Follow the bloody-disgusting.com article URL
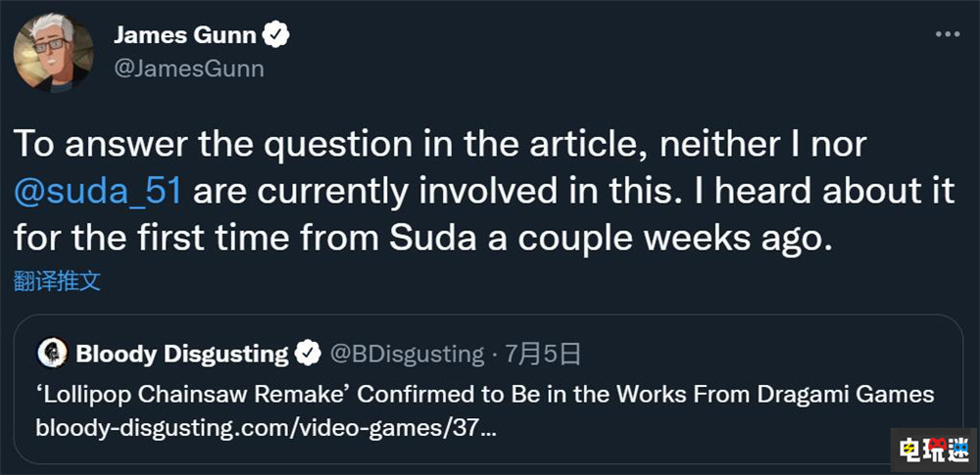This screenshot has width=980, height=475. [x=265, y=428]
